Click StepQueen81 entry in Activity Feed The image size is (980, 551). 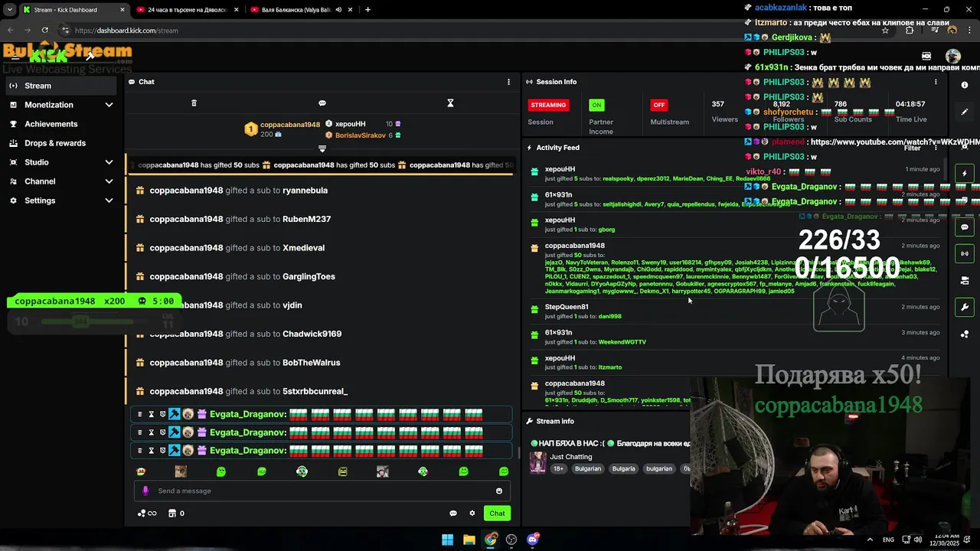[567, 307]
